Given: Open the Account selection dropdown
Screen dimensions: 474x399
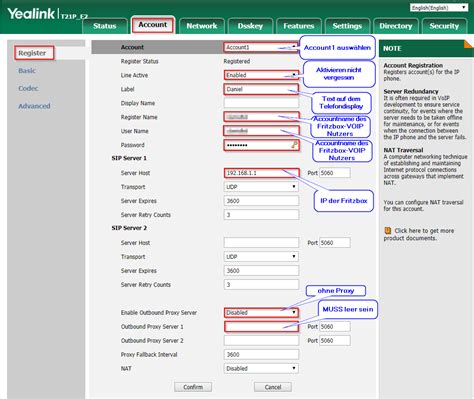Looking at the screenshot, I should point(261,47).
